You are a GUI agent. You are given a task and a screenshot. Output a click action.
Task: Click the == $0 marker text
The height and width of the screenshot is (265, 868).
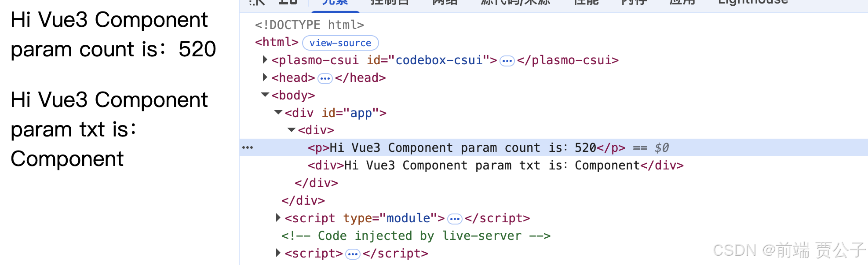click(x=651, y=147)
